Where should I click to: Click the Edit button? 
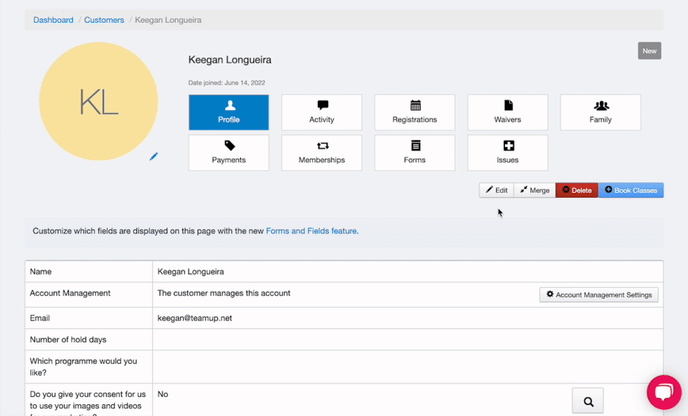point(497,190)
